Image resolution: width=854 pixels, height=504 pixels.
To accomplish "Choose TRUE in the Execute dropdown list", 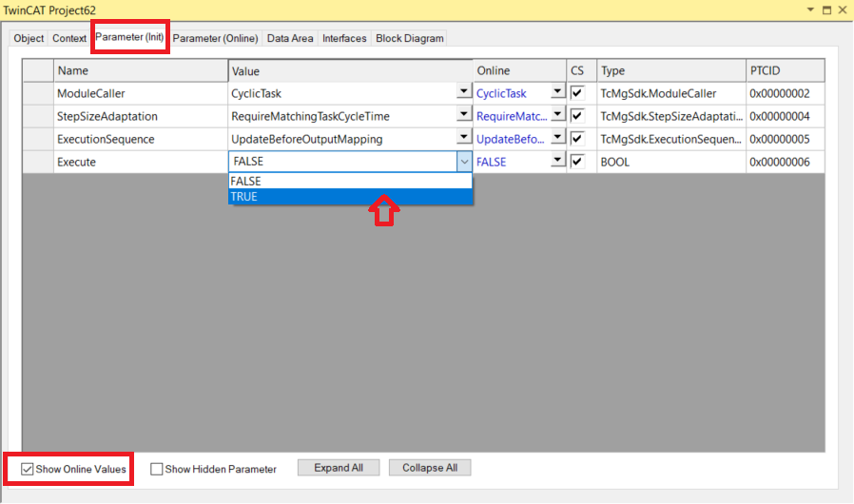I will (x=350, y=197).
